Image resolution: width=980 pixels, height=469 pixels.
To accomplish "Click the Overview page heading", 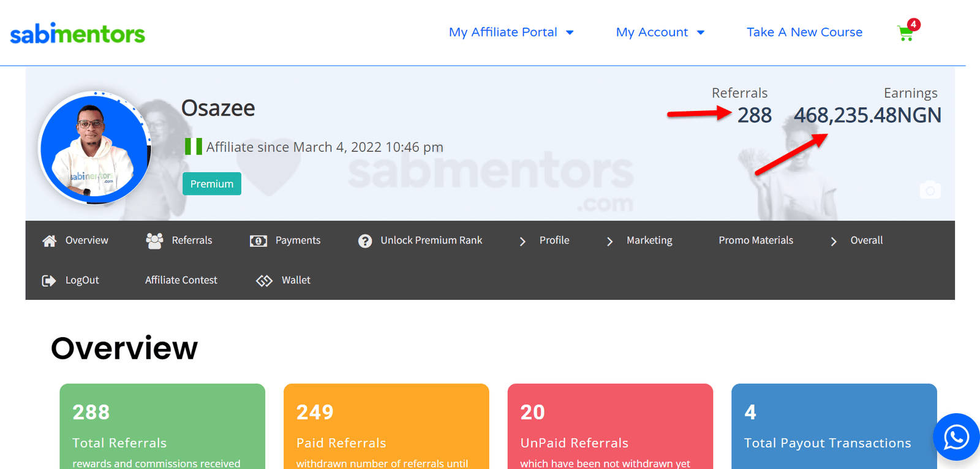I will [x=124, y=348].
